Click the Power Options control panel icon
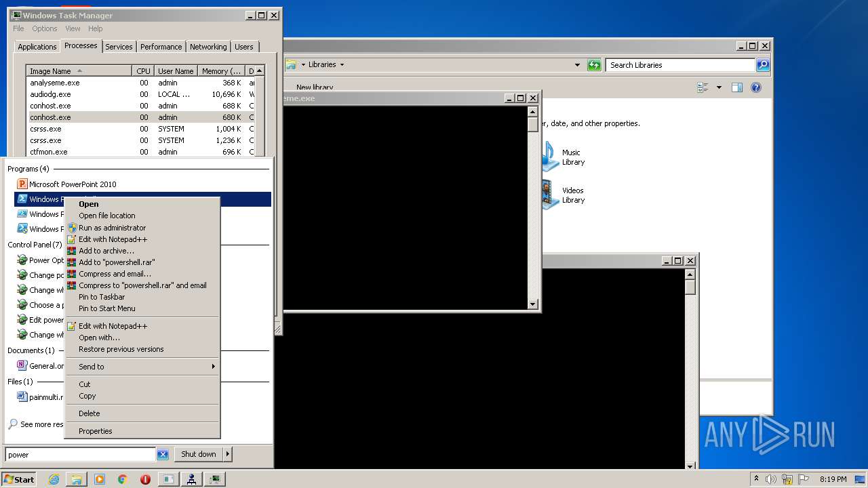This screenshot has height=488, width=868. pyautogui.click(x=22, y=260)
